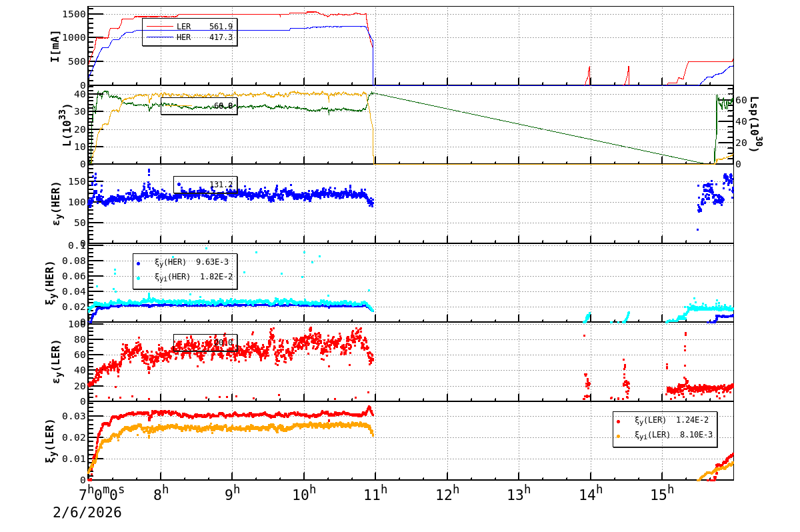Click the 1500 tick on current axis
The width and height of the screenshot is (800, 532).
click(x=73, y=14)
